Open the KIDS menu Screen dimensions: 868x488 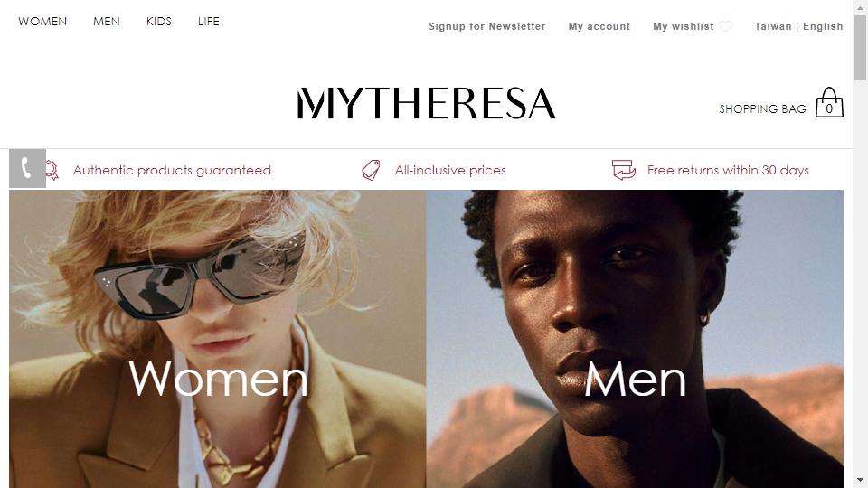(159, 21)
